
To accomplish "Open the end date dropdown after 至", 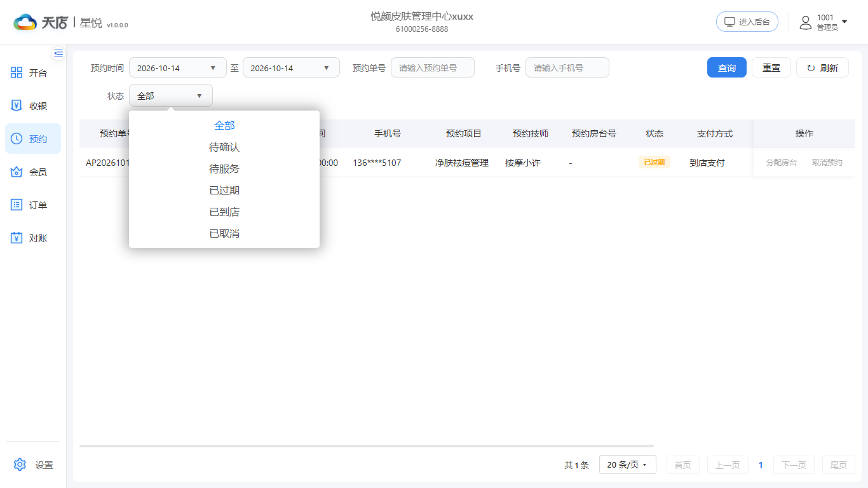I will [x=291, y=68].
